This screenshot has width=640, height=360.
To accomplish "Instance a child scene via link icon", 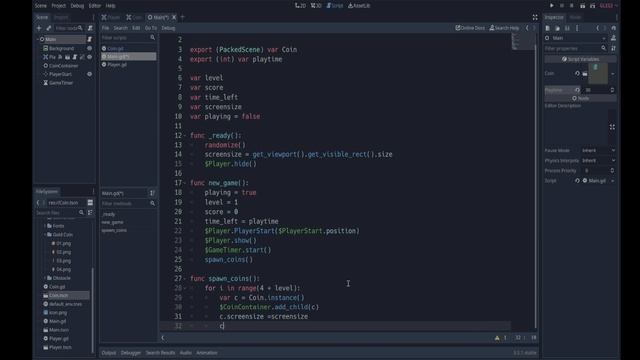I will tap(49, 28).
